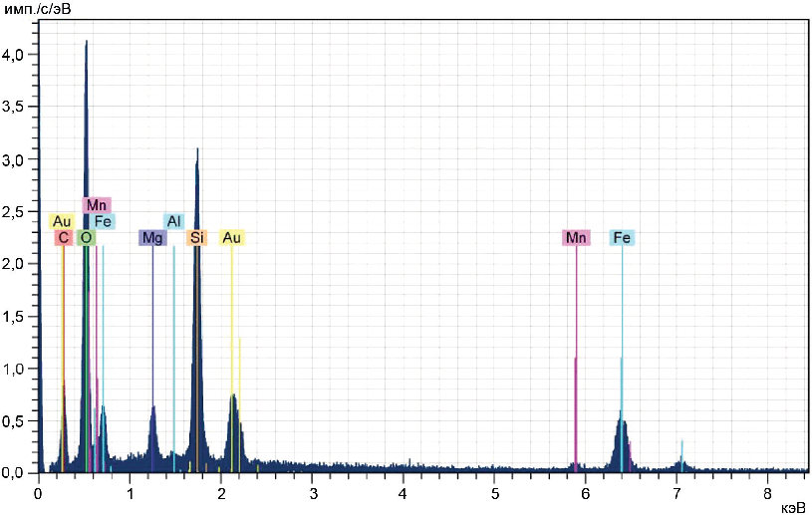Click the light blue Al label
Image resolution: width=812 pixels, height=515 pixels.
pyautogui.click(x=174, y=221)
